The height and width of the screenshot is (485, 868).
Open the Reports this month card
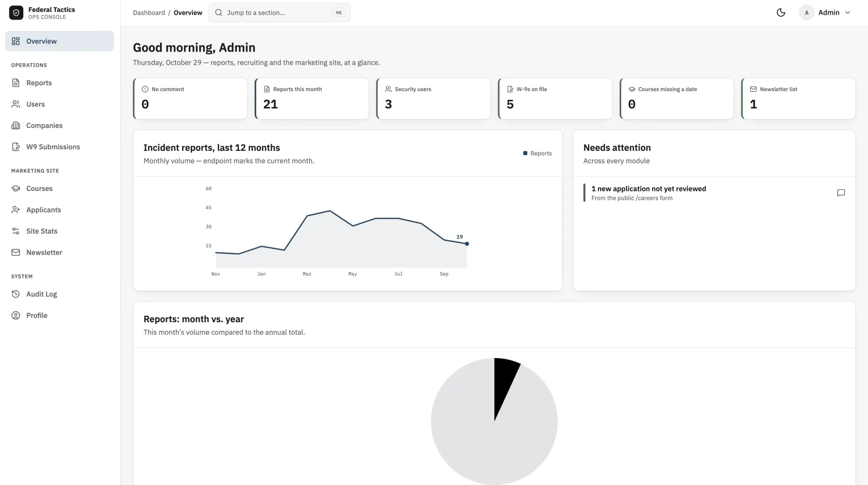point(312,99)
